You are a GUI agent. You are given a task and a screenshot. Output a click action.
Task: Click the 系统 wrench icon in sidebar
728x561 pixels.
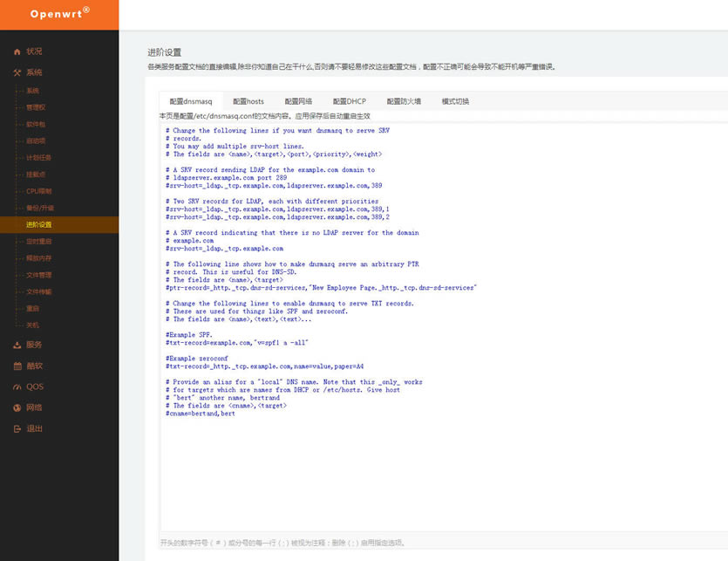17,73
